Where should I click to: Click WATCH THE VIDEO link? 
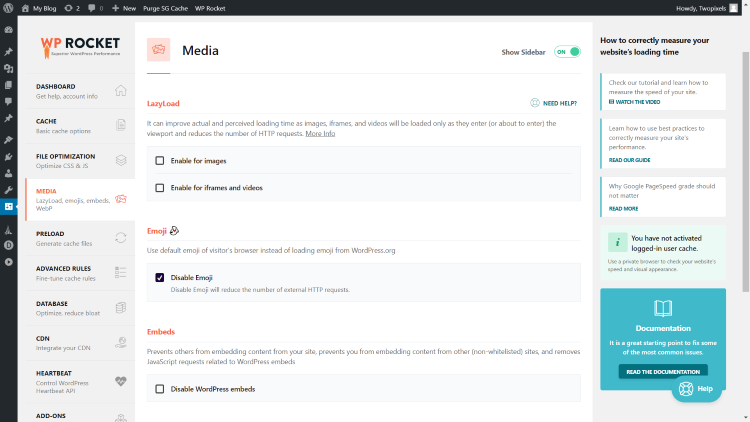(634, 102)
